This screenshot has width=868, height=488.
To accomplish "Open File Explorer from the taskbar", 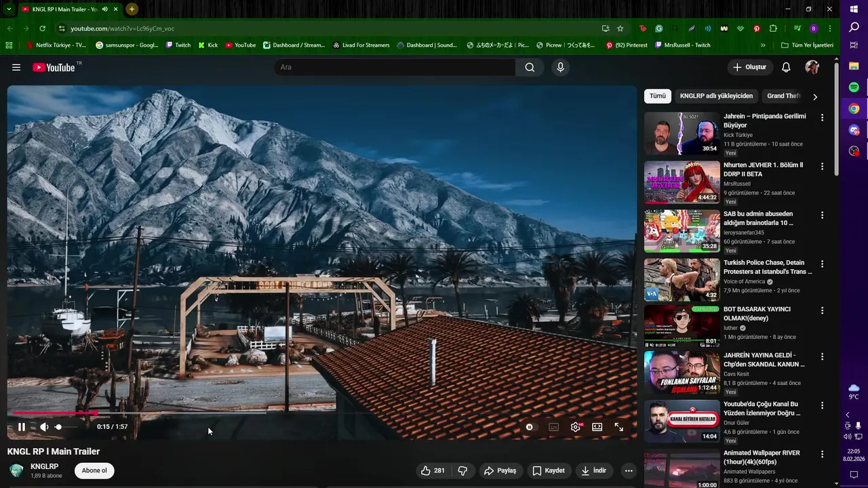I will pyautogui.click(x=854, y=66).
